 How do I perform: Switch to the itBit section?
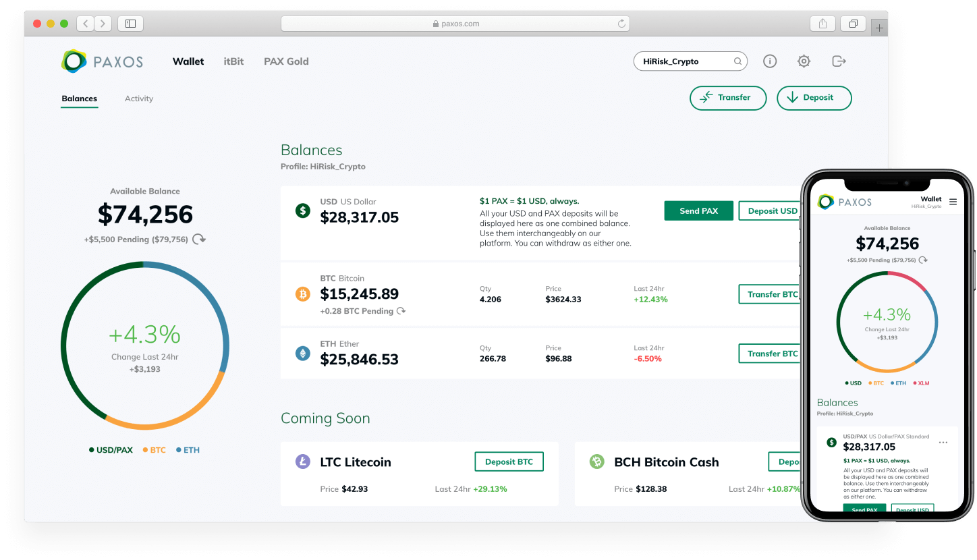click(x=233, y=61)
